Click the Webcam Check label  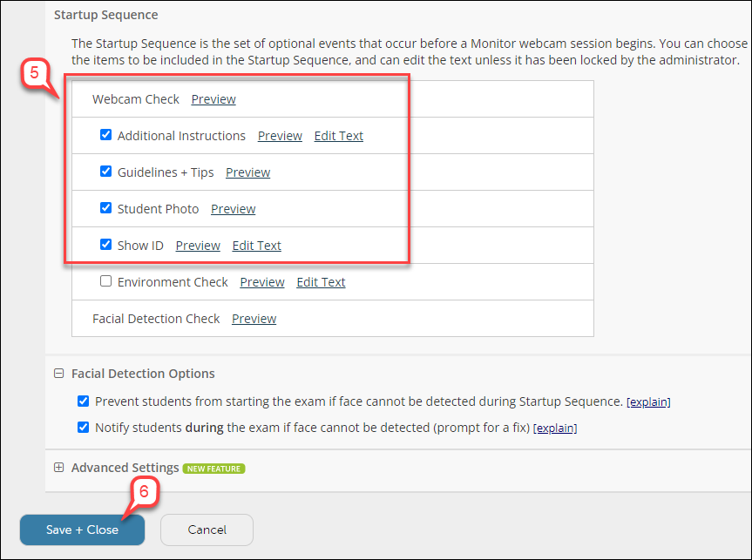136,99
